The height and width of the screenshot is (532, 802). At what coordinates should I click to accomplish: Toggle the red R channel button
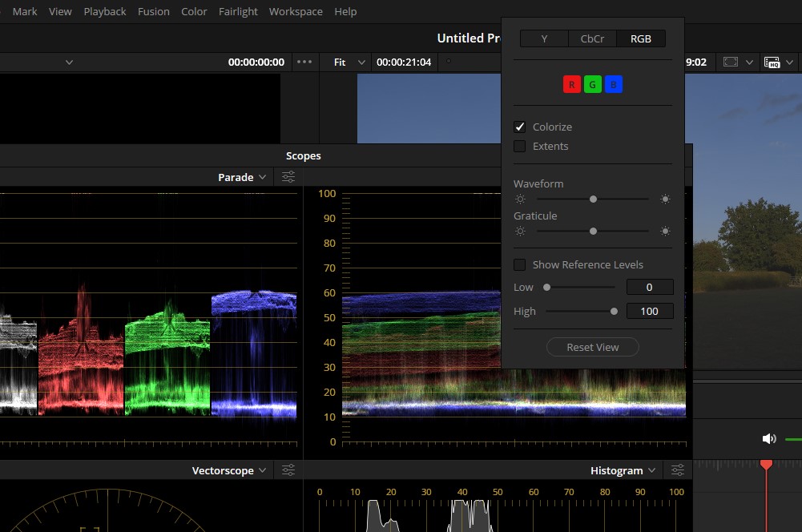coord(572,84)
